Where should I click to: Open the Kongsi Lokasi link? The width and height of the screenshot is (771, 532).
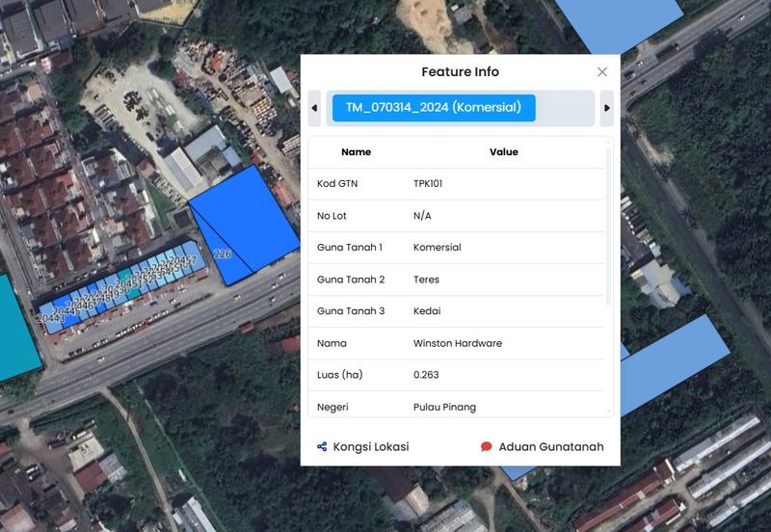coord(370,447)
